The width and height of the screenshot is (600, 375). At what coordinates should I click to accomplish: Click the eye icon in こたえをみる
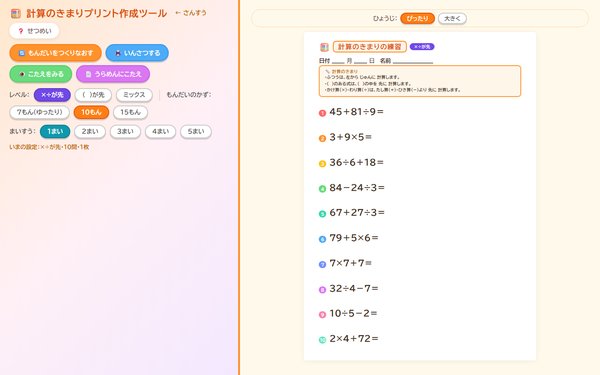[22, 74]
